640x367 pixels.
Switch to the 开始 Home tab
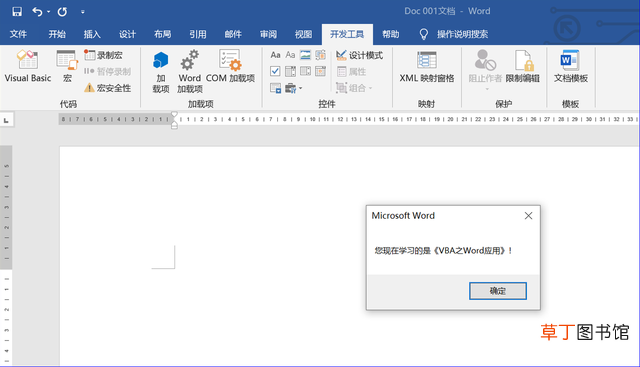tap(57, 34)
